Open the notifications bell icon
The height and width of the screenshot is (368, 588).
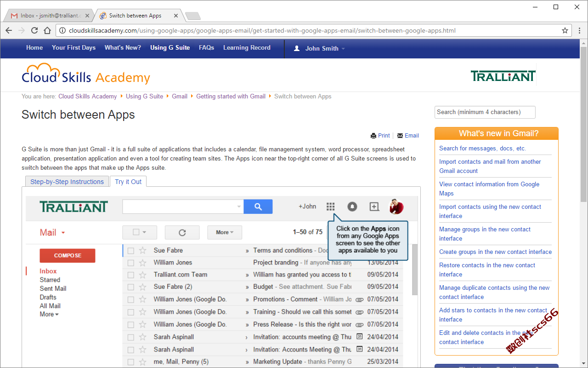pyautogui.click(x=352, y=207)
